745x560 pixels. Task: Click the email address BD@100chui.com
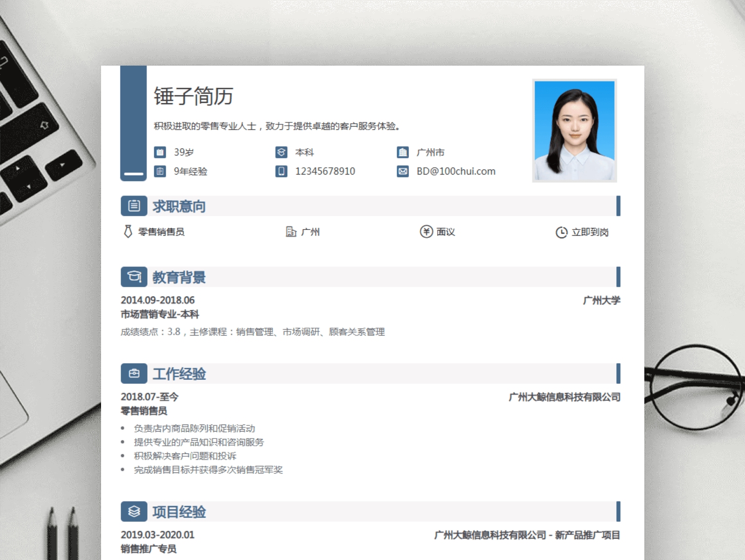click(456, 171)
